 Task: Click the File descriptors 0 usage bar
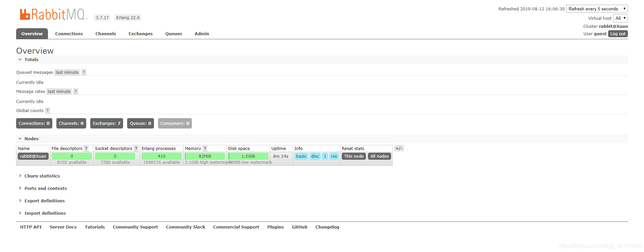click(72, 156)
